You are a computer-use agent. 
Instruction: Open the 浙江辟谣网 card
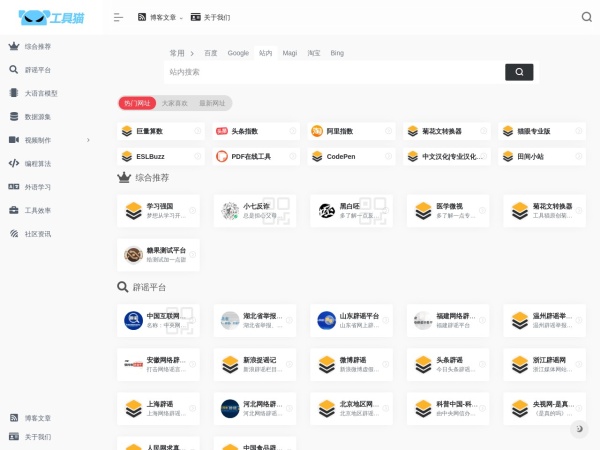coord(545,365)
